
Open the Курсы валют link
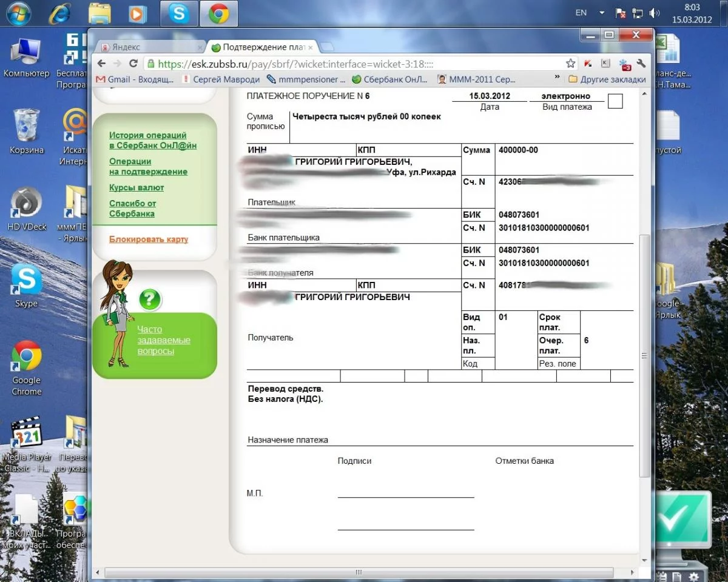[x=136, y=188]
